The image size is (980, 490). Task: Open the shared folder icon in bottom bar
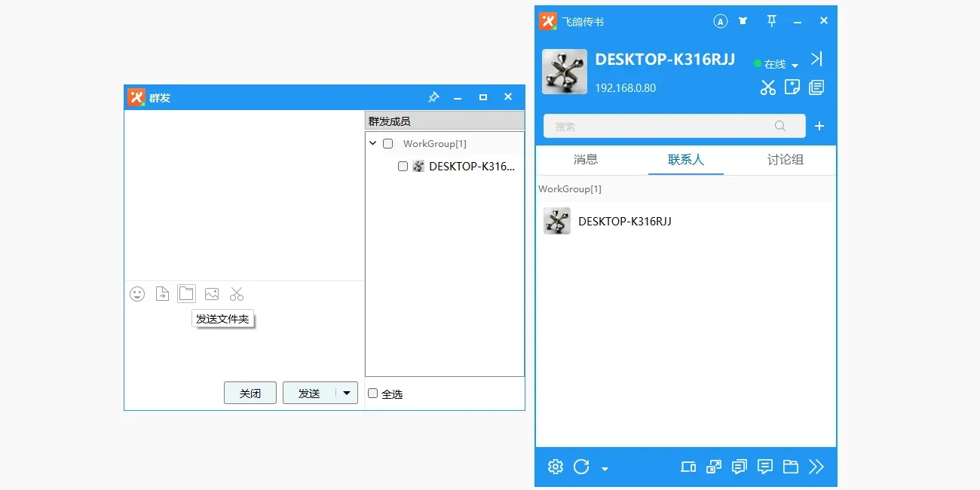pos(790,467)
